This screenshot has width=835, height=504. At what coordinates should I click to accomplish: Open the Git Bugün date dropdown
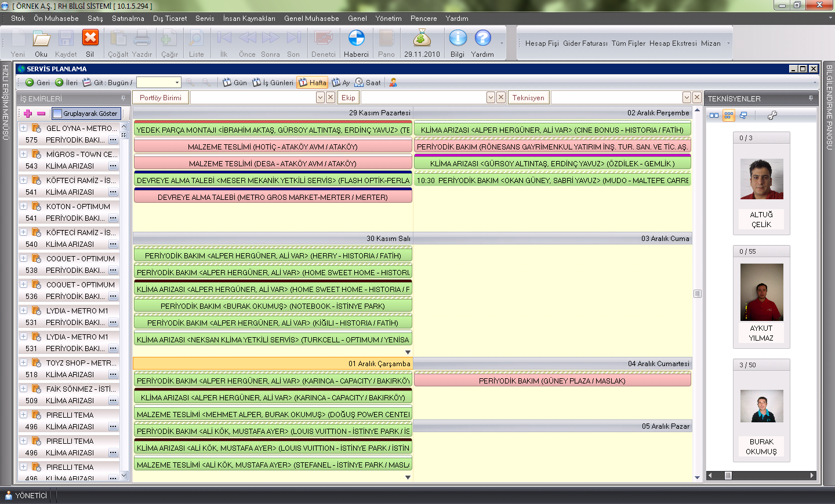177,83
